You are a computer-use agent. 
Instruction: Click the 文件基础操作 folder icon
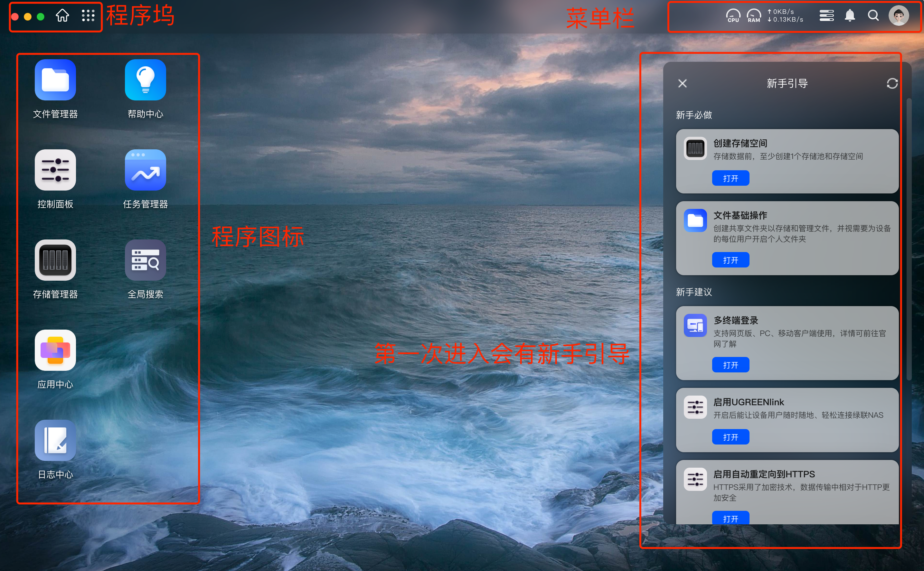tap(695, 220)
